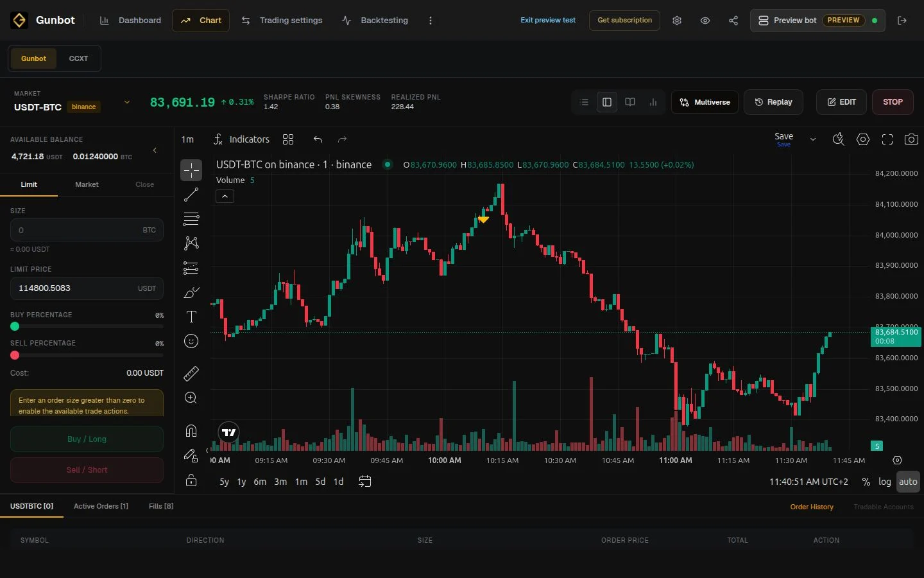924x578 pixels.
Task: Open the Fibonacci retracement tool
Action: pyautogui.click(x=191, y=219)
